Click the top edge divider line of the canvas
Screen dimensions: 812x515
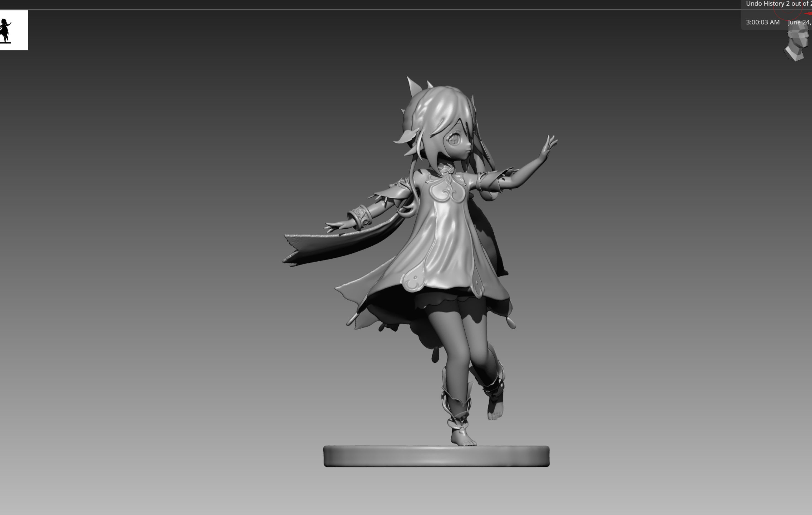tap(405, 9)
